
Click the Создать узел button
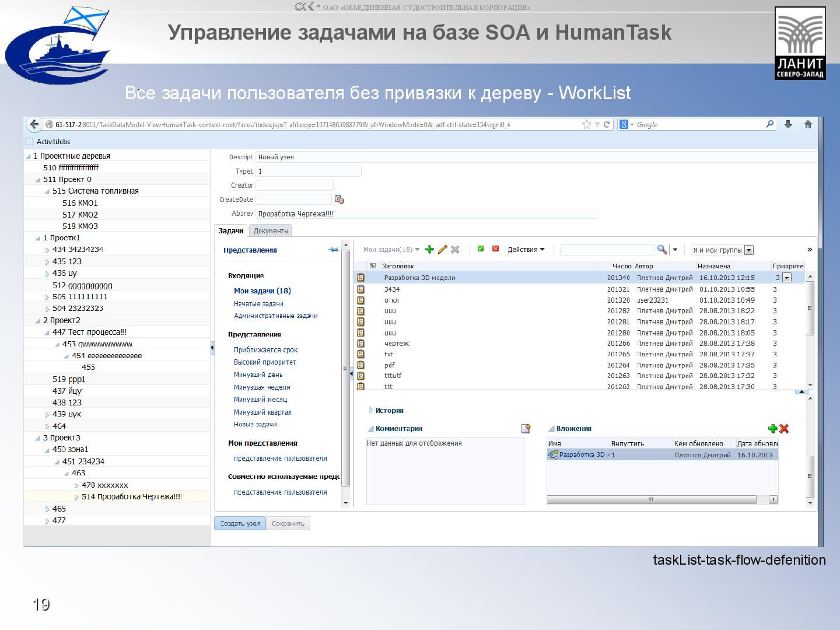(x=240, y=523)
